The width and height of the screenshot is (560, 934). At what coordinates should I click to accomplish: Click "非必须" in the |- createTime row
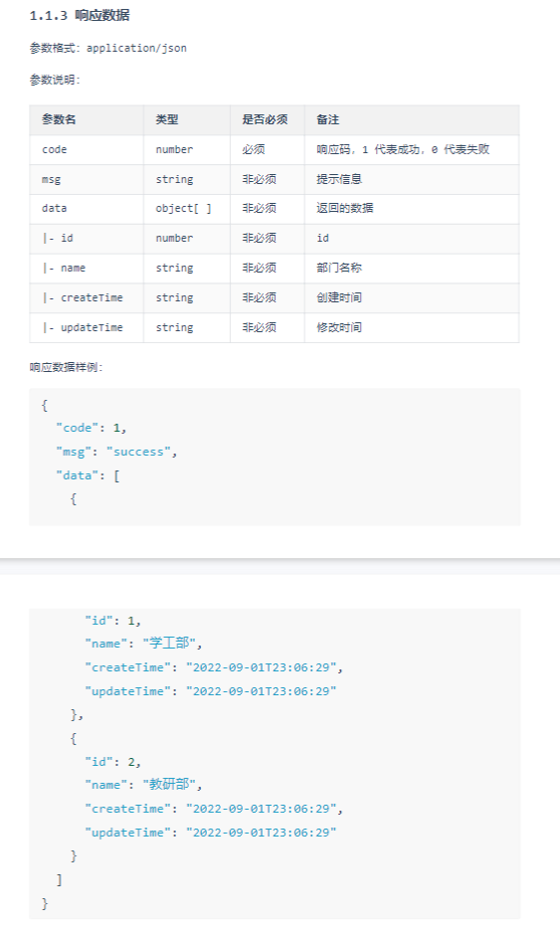tap(260, 297)
